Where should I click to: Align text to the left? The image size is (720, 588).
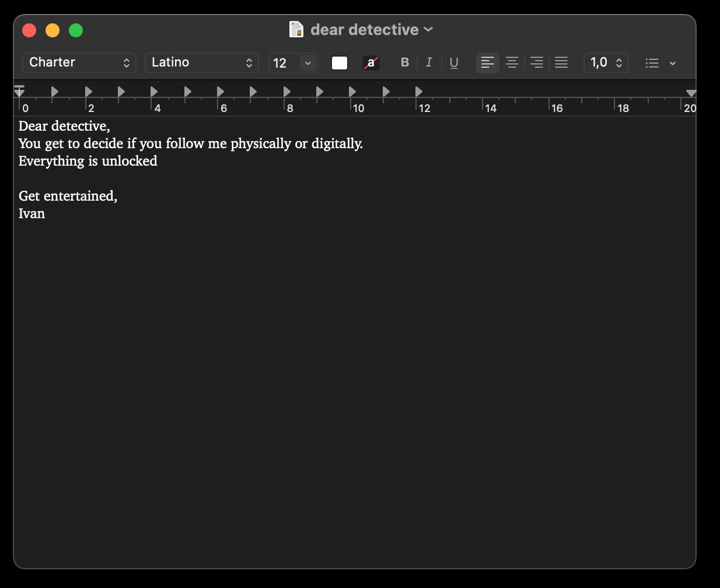click(x=487, y=62)
